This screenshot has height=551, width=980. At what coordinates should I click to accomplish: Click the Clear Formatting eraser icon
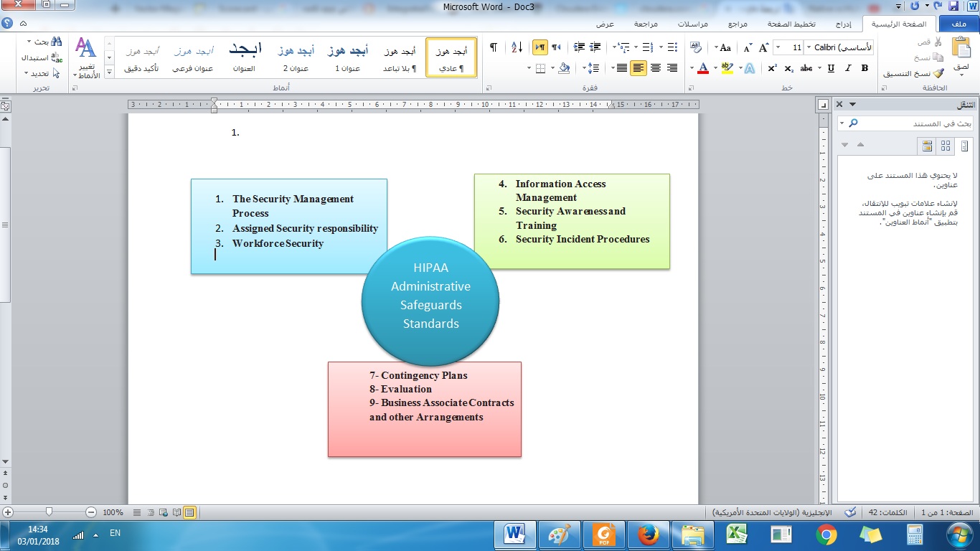[696, 47]
